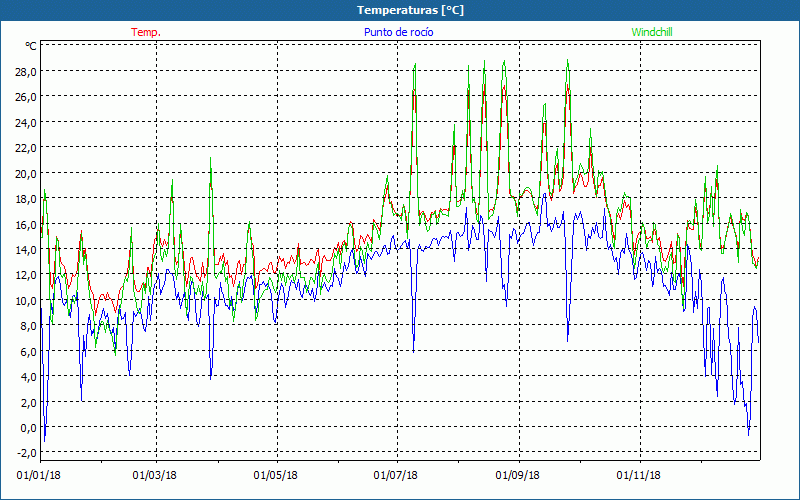Click the 24,0 y-axis value
The width and height of the screenshot is (800, 500).
(x=26, y=122)
